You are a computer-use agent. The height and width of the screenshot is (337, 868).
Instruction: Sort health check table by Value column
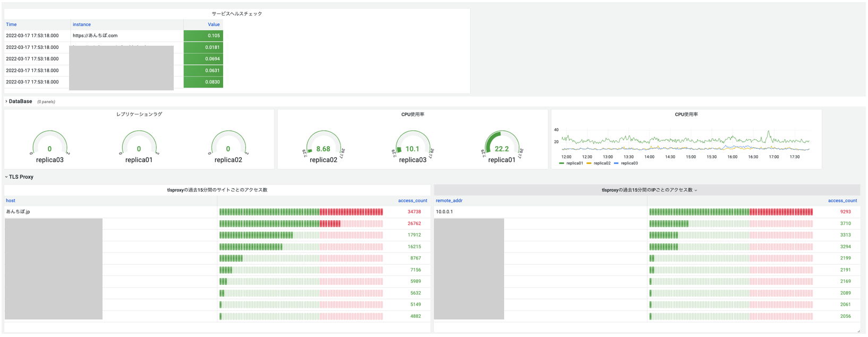click(x=214, y=24)
